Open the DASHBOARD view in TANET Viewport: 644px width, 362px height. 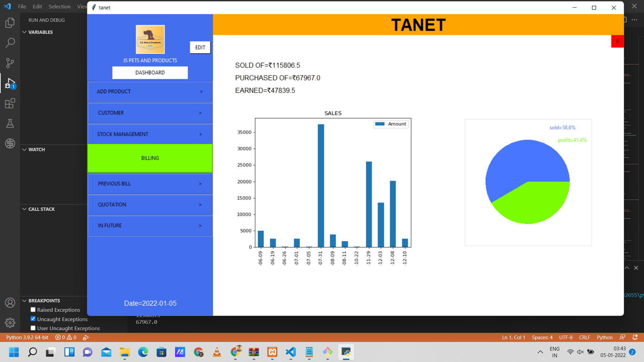pos(150,72)
